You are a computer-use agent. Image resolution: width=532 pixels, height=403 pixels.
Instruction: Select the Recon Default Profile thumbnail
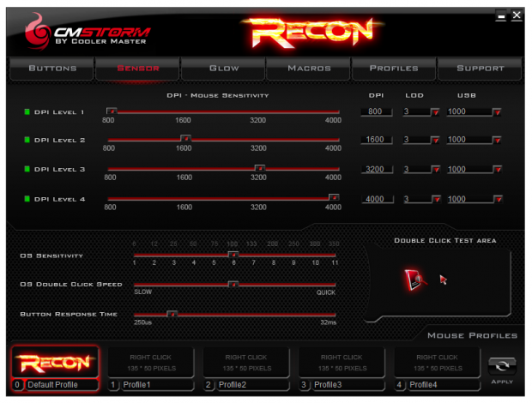tap(55, 363)
